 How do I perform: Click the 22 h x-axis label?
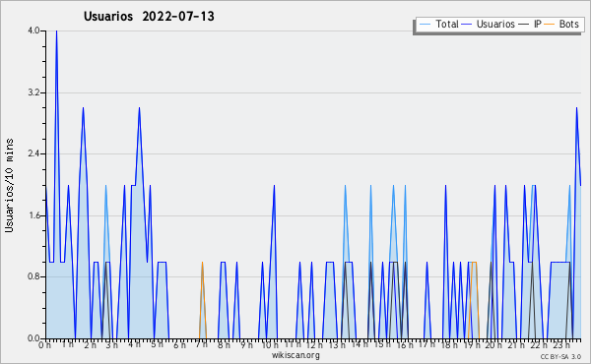click(539, 344)
